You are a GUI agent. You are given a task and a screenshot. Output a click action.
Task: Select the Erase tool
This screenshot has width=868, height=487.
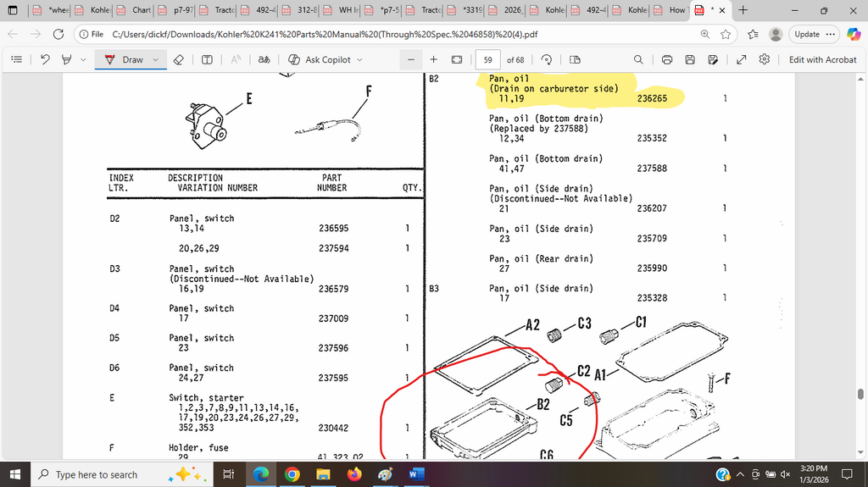click(x=178, y=59)
